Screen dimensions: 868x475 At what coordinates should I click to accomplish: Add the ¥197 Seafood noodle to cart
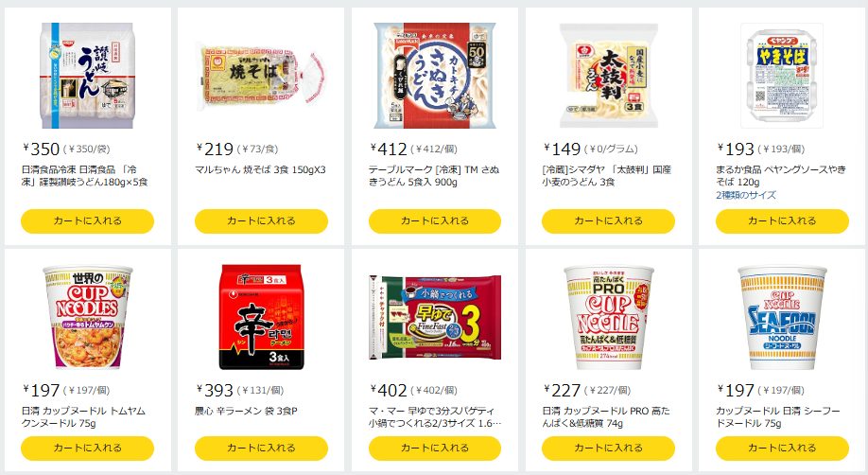[782, 448]
